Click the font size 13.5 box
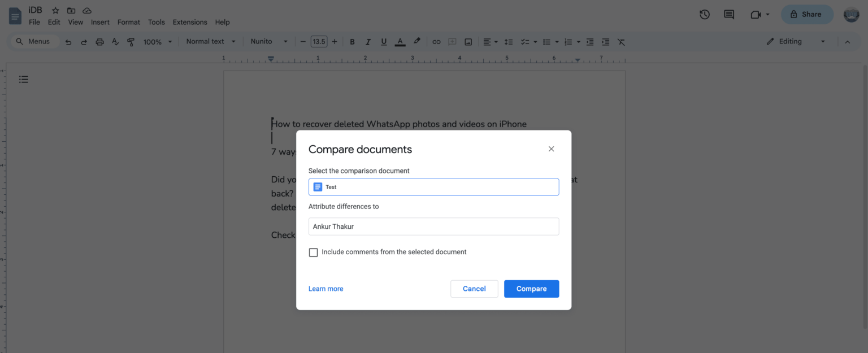 click(x=319, y=41)
